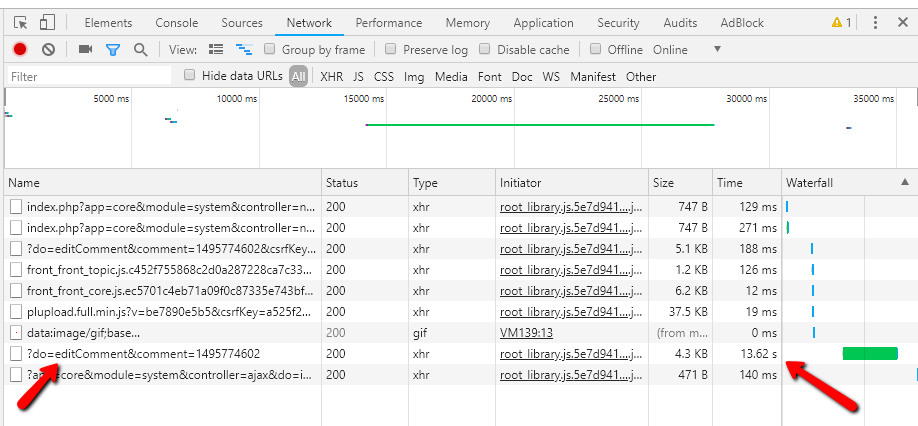The height and width of the screenshot is (426, 918).
Task: Click the Filter text input field
Action: tap(88, 76)
